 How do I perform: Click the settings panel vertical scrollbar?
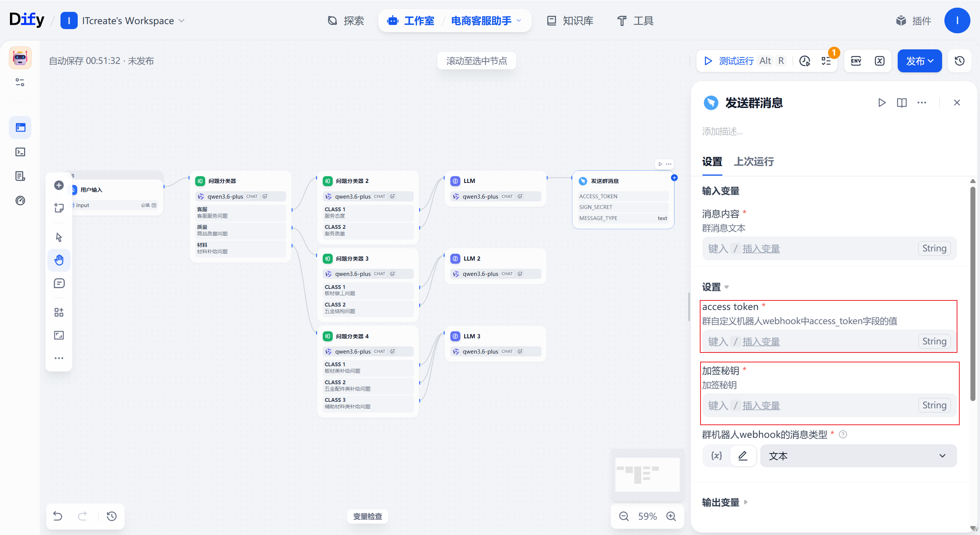973,294
